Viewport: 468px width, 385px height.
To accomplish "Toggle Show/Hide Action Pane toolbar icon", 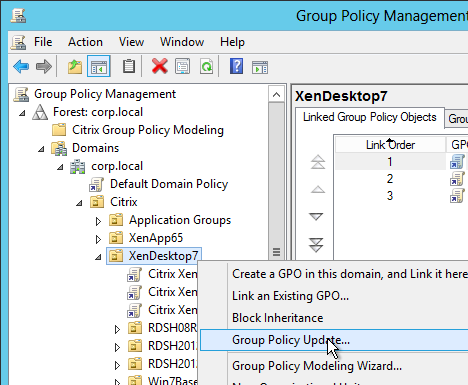I will click(x=260, y=67).
